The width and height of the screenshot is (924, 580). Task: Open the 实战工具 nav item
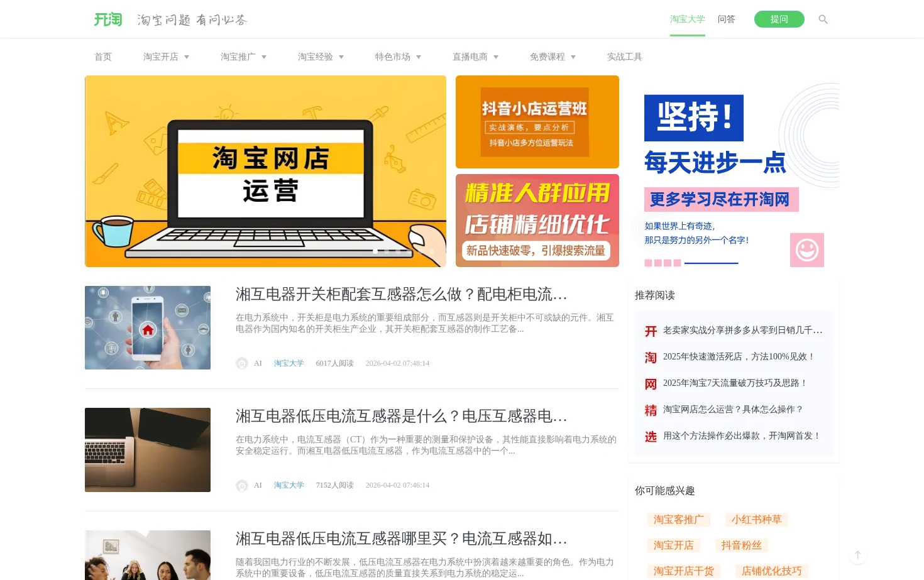click(x=625, y=57)
